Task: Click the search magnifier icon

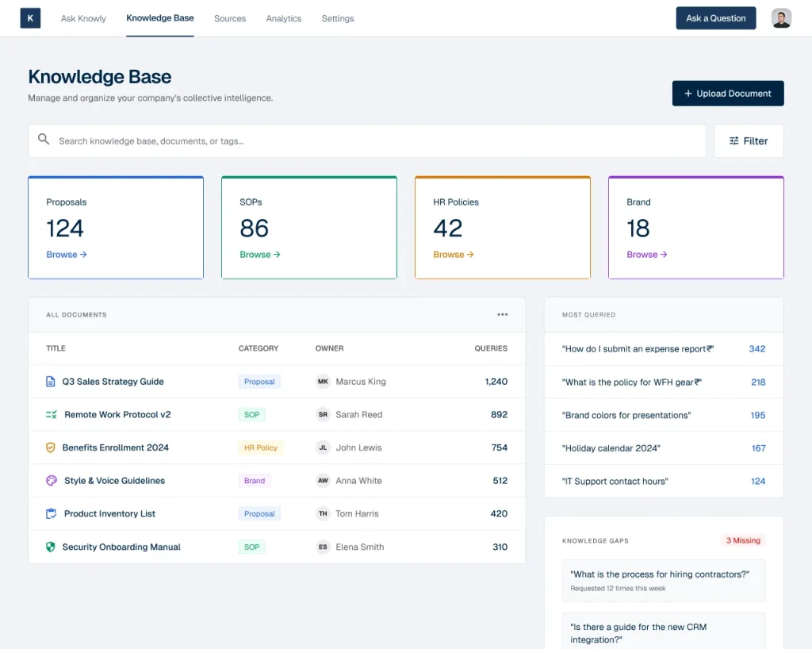Action: click(44, 140)
